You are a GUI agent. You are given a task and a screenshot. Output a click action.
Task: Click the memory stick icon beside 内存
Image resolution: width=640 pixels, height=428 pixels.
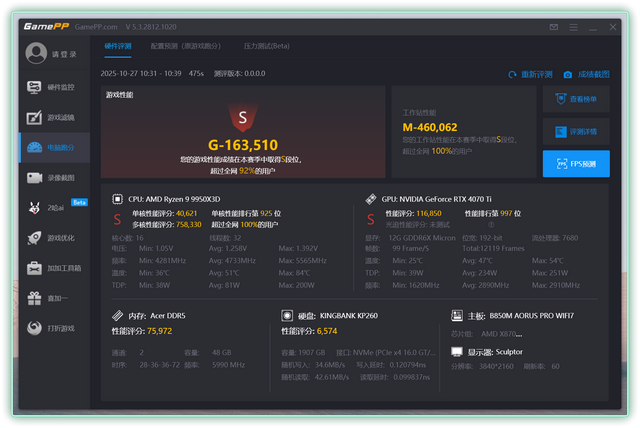(118, 315)
